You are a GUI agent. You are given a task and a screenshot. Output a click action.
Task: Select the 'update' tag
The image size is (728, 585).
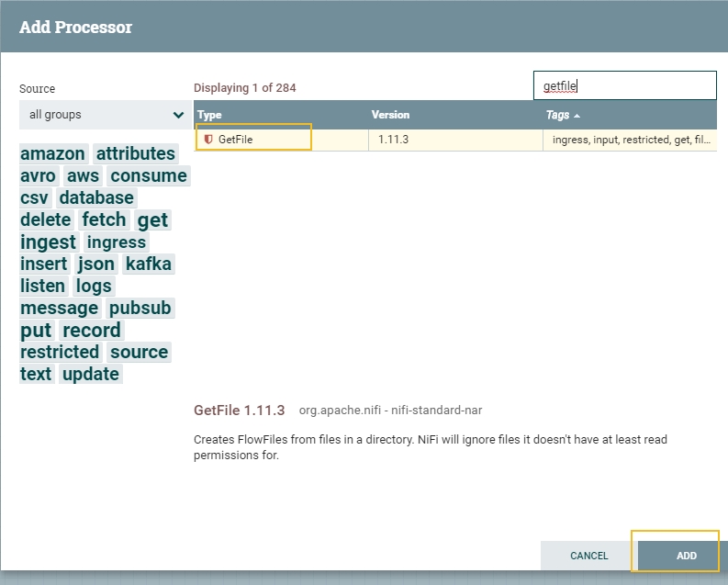(91, 374)
